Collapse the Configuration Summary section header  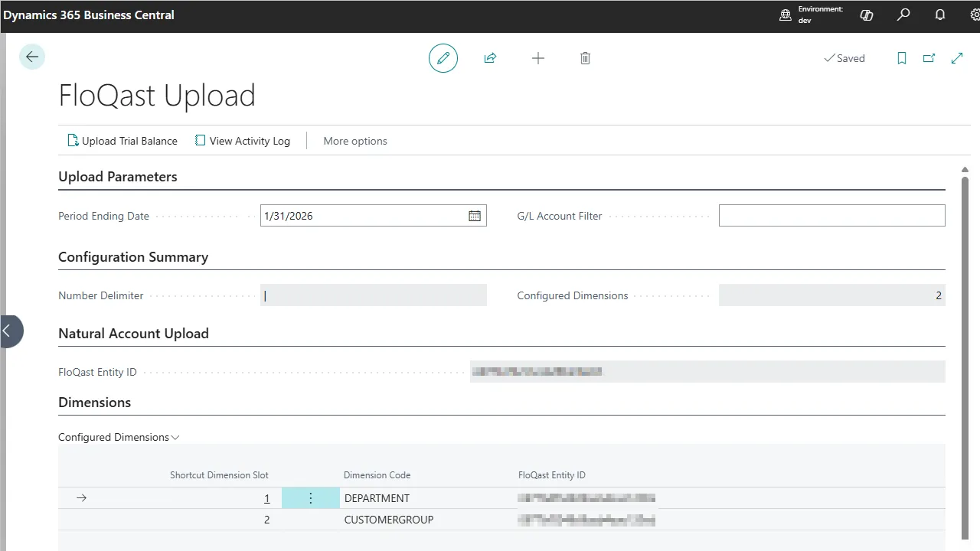click(133, 257)
